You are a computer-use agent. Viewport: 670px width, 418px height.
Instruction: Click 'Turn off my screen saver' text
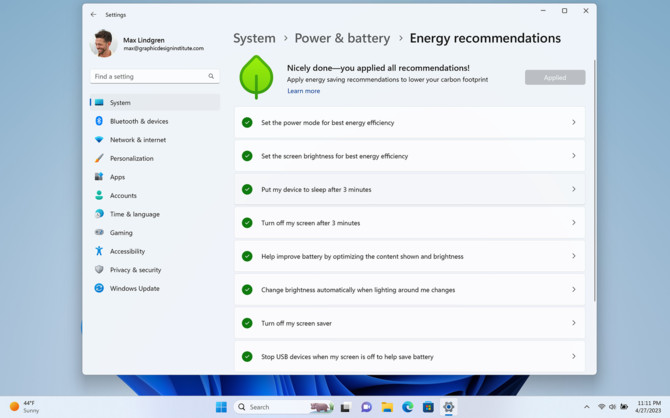(297, 324)
